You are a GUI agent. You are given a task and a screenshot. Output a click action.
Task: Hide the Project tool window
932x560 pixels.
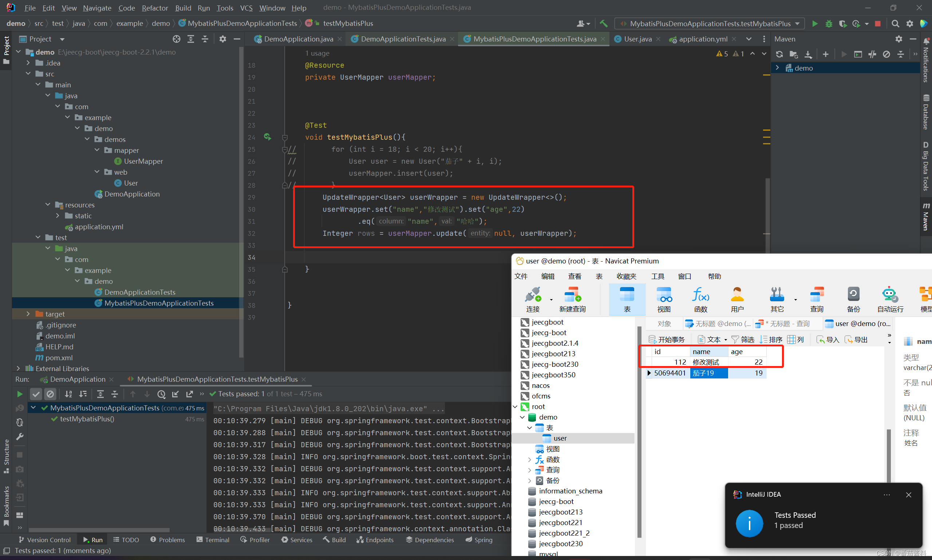237,39
